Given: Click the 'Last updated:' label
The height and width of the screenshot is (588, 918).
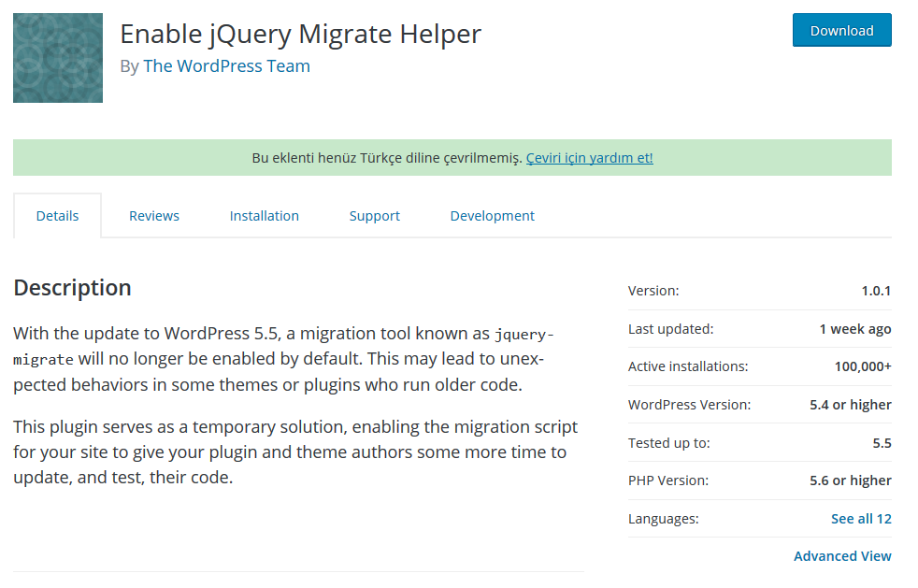Looking at the screenshot, I should tap(671, 329).
